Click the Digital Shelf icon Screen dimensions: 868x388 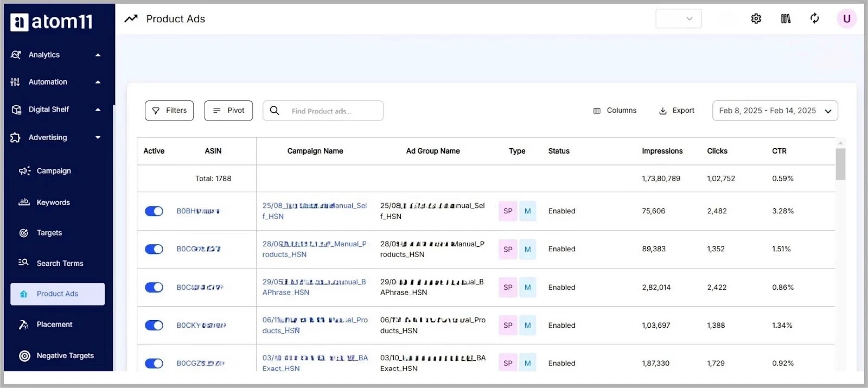pos(16,110)
